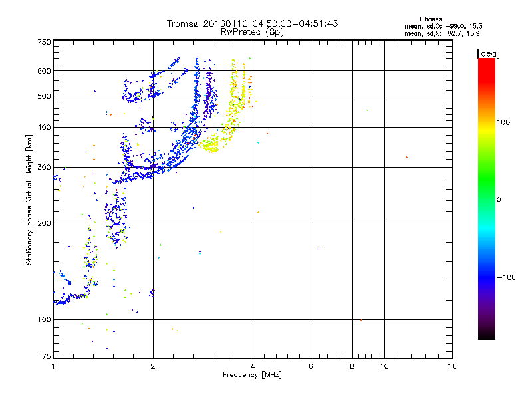Viewport: 532px width, 399px height.
Task: Click the colorbar tick label "100"
Action: pyautogui.click(x=503, y=122)
